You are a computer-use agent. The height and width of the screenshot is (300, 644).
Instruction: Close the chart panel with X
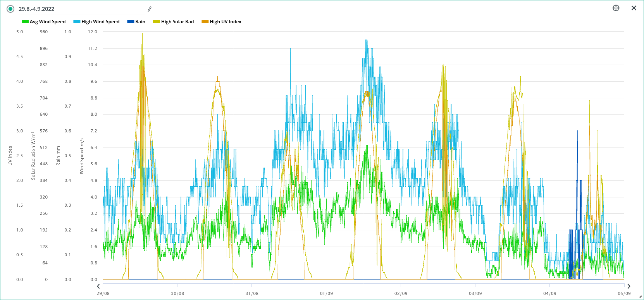click(x=634, y=8)
